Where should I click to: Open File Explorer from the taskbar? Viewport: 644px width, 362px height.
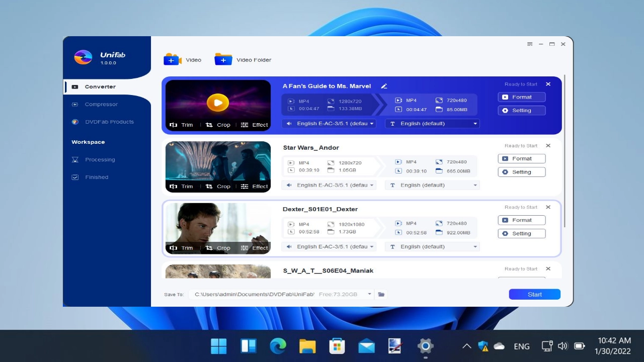click(x=307, y=346)
